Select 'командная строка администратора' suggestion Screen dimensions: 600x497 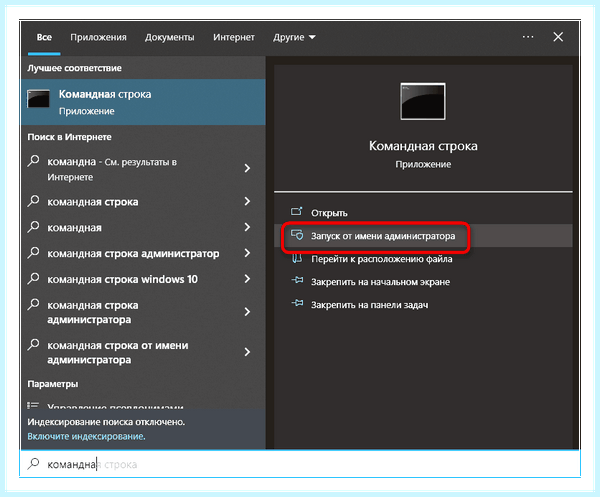click(93, 313)
